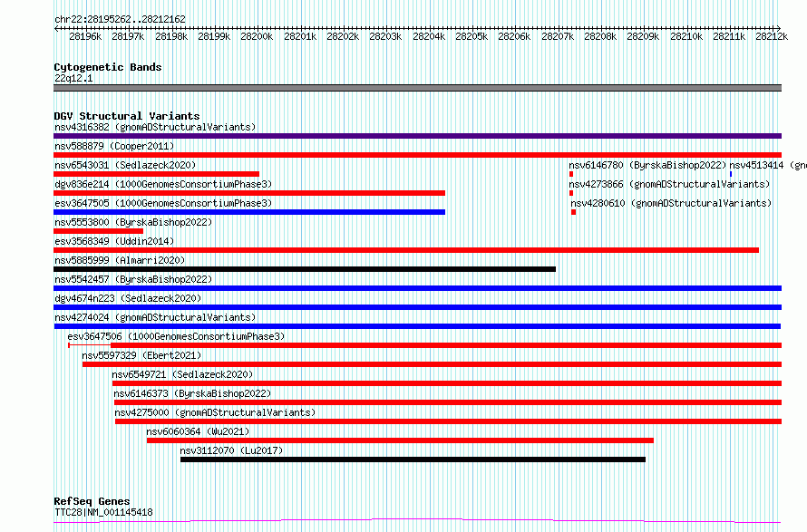This screenshot has width=807, height=532.
Task: Click the small blue nsv4513414 marker
Action: (731, 174)
